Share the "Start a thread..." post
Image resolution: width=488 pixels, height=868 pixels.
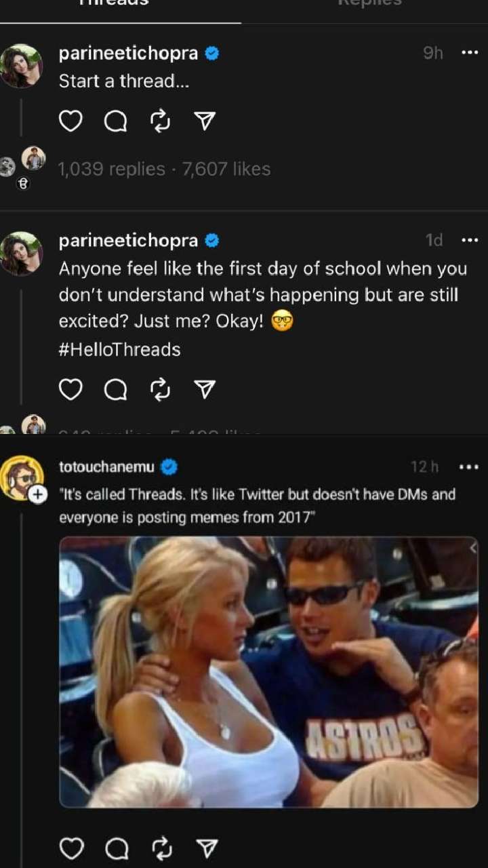pyautogui.click(x=204, y=121)
